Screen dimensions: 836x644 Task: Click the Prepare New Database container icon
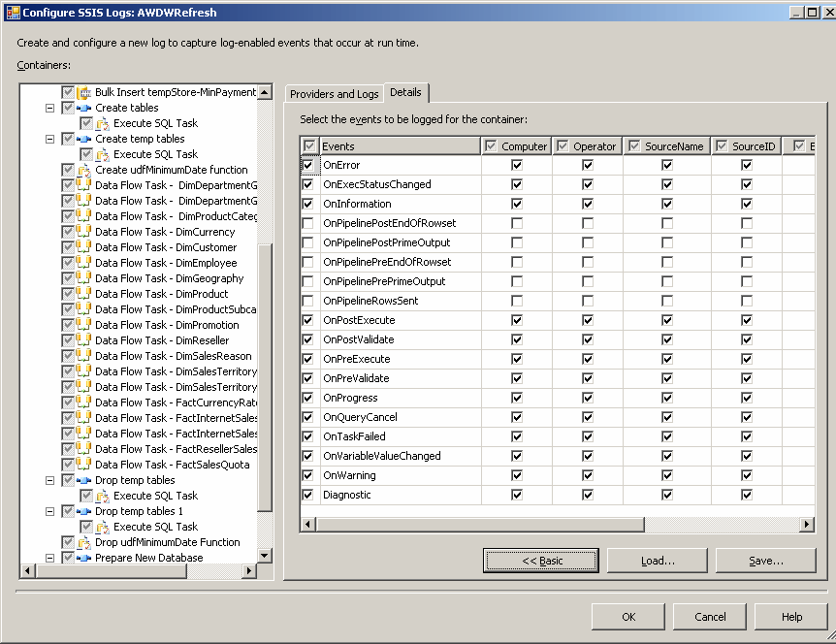(83, 558)
